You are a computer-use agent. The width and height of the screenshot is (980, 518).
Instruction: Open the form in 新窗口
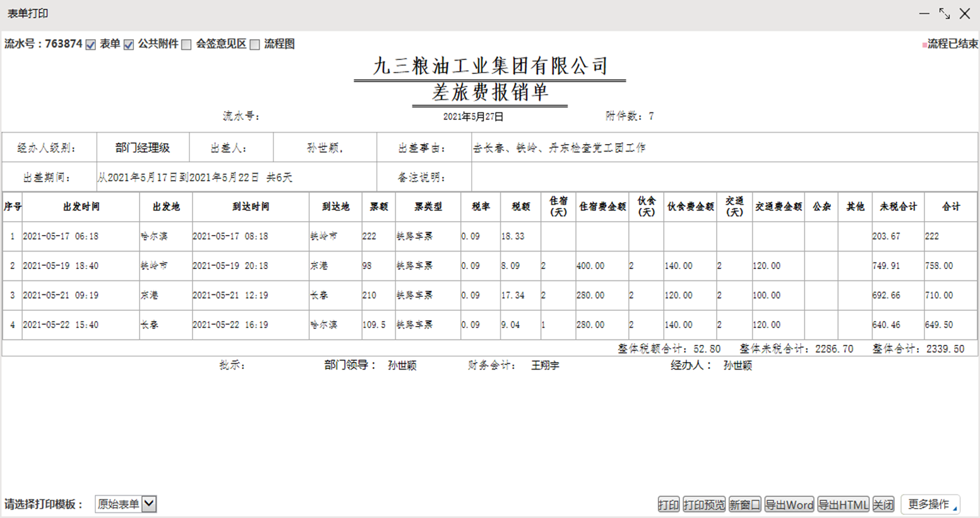click(x=744, y=505)
